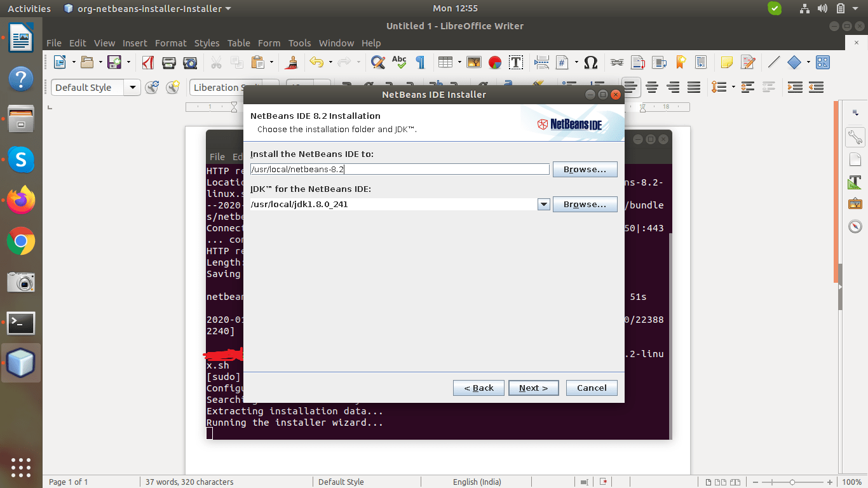The image size is (868, 488).
Task: Click the New Document icon in Writer toolbar
Action: point(60,62)
